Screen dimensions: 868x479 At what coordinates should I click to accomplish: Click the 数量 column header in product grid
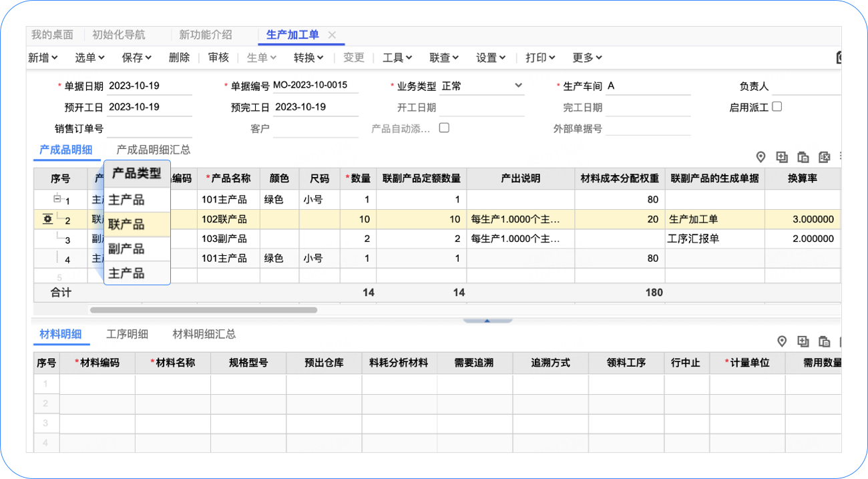(x=358, y=179)
